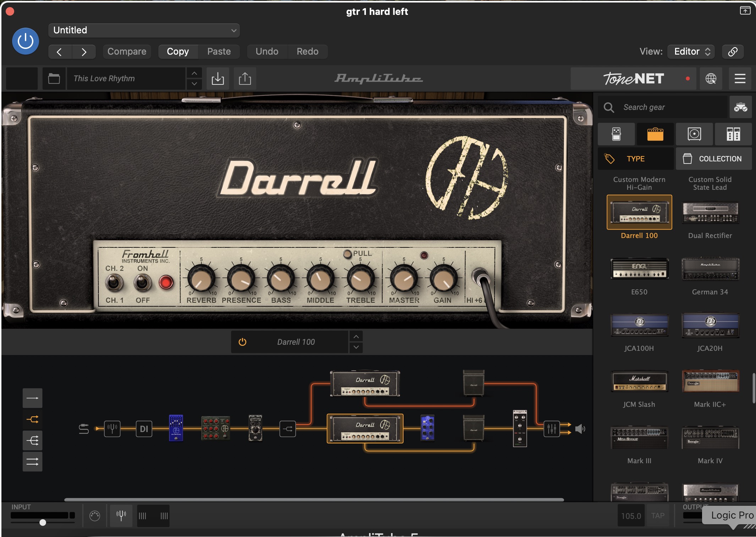Switch to the COLLECTION filter tab

point(714,159)
